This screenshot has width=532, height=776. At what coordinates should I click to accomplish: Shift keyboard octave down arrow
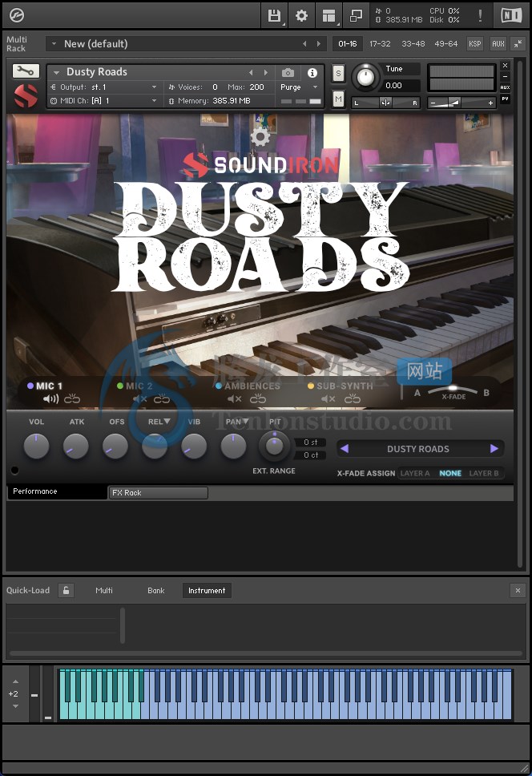pyautogui.click(x=15, y=706)
